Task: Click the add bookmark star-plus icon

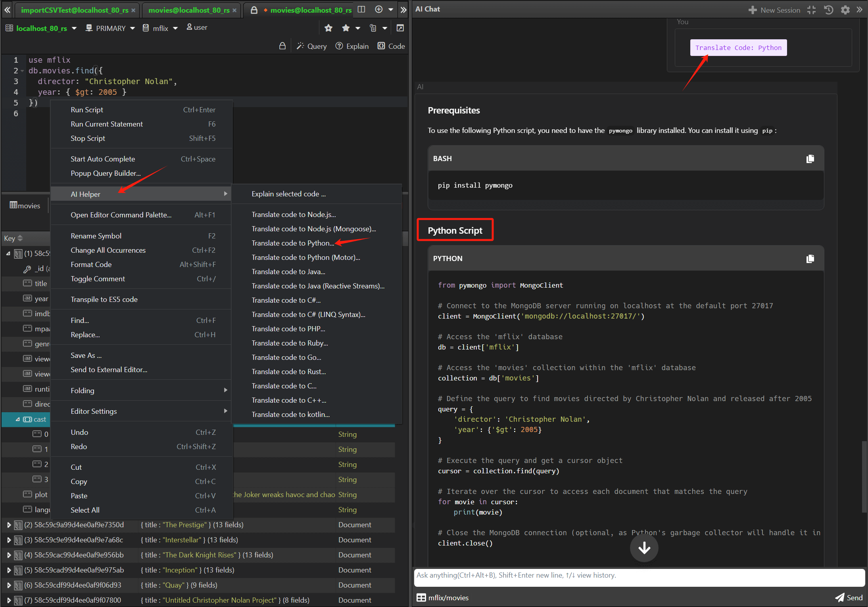Action: coord(328,28)
